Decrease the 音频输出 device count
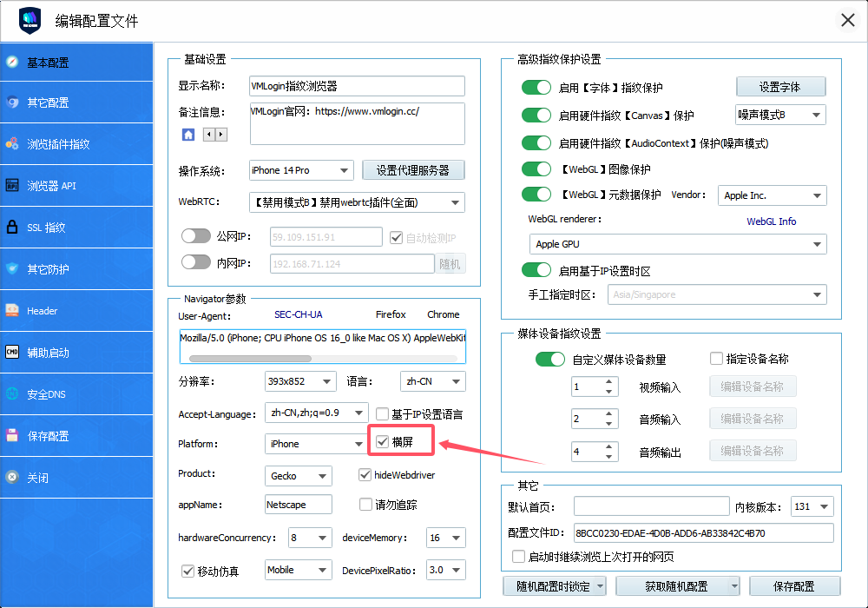The height and width of the screenshot is (608, 868). pos(609,456)
